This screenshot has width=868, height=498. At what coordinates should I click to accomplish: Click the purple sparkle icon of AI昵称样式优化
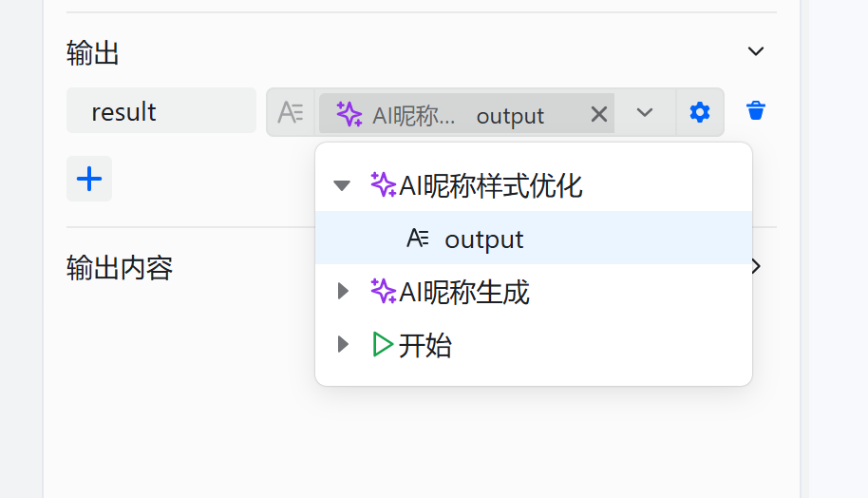pos(383,184)
